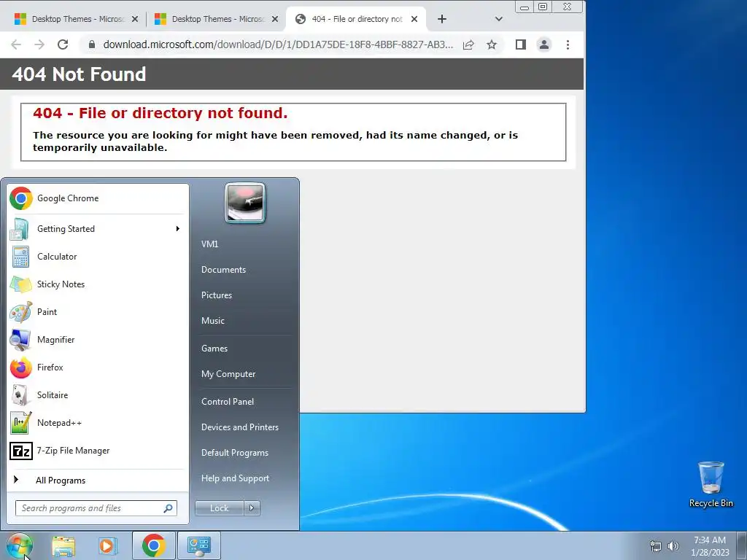Open network status tray icon

click(x=656, y=546)
